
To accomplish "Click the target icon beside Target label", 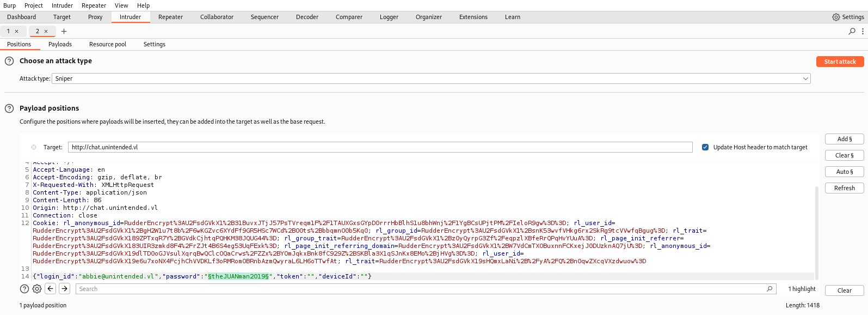I will 34,147.
